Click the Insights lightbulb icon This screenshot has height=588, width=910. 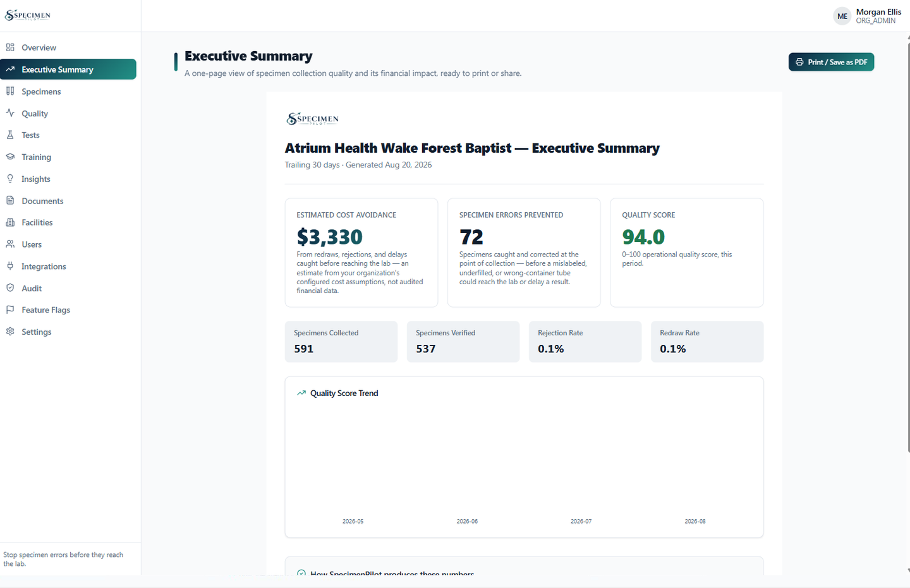[x=10, y=179]
